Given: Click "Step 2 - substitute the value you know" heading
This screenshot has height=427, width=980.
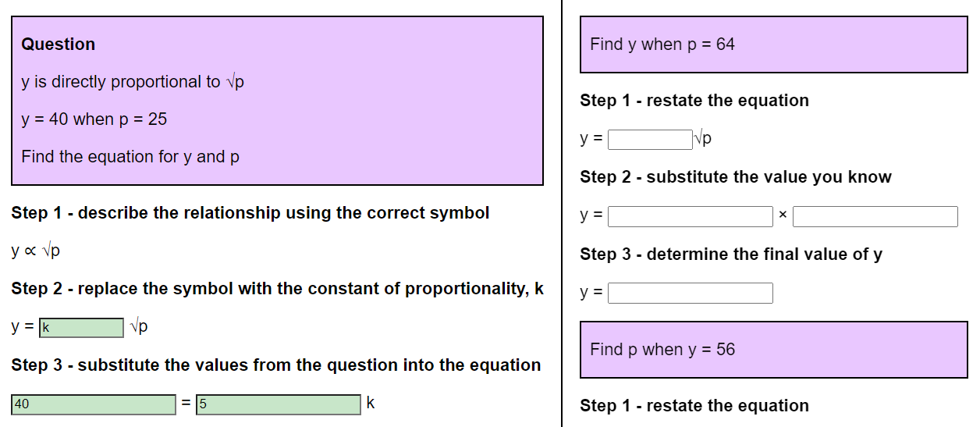Looking at the screenshot, I should (735, 177).
